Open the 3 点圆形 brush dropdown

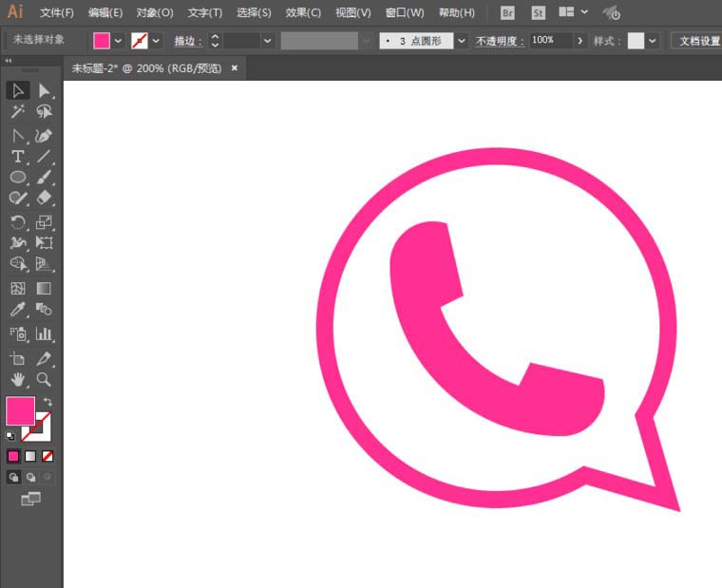coord(461,41)
